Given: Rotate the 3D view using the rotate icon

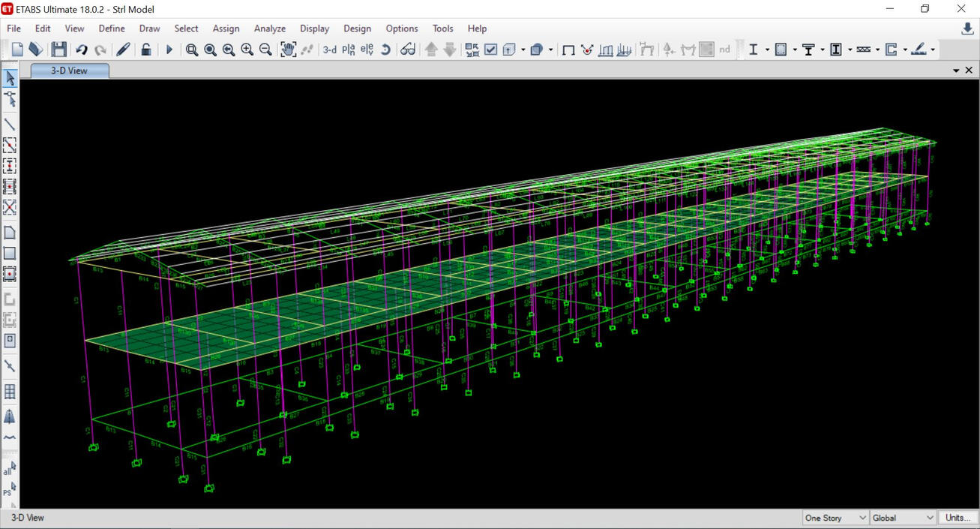Looking at the screenshot, I should tap(385, 49).
